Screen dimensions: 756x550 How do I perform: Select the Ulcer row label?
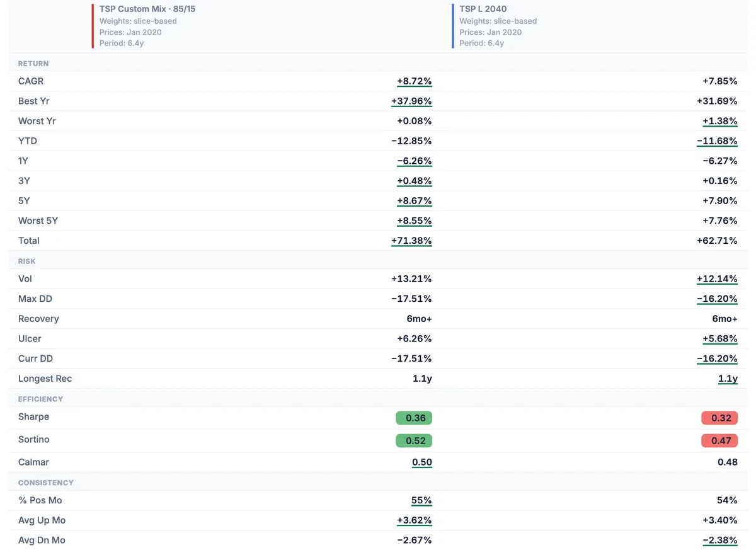coord(30,338)
